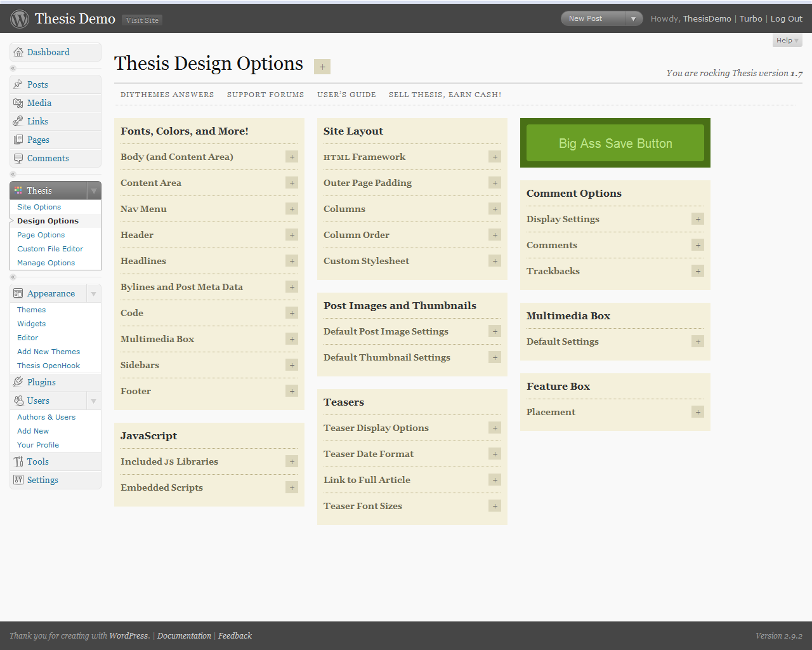This screenshot has height=650, width=812.
Task: Expand Link to Full Article
Action: pos(495,480)
